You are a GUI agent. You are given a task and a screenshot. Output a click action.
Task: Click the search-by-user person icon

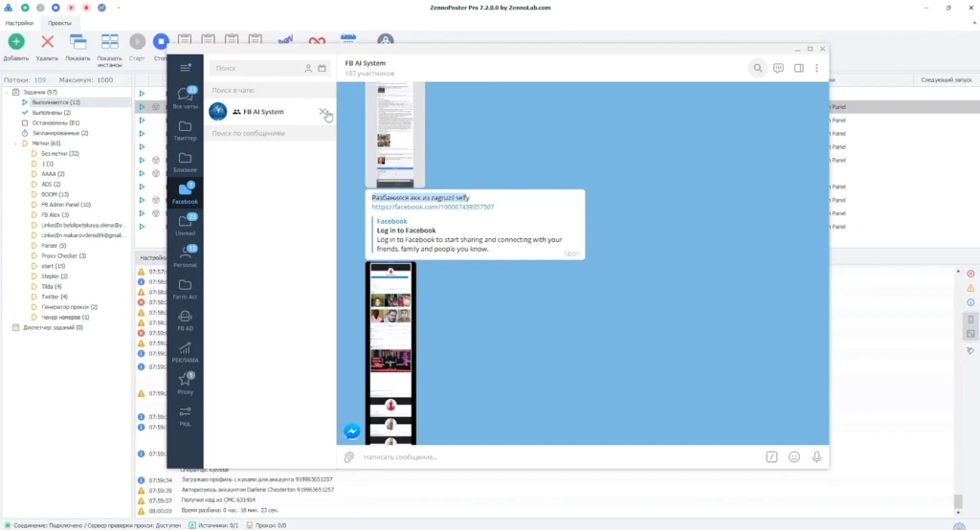tap(308, 68)
